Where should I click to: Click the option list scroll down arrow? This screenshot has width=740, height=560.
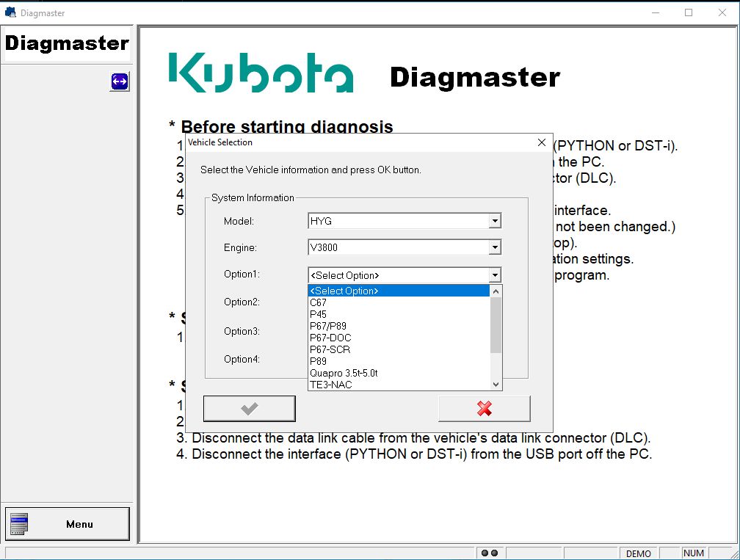click(x=496, y=384)
